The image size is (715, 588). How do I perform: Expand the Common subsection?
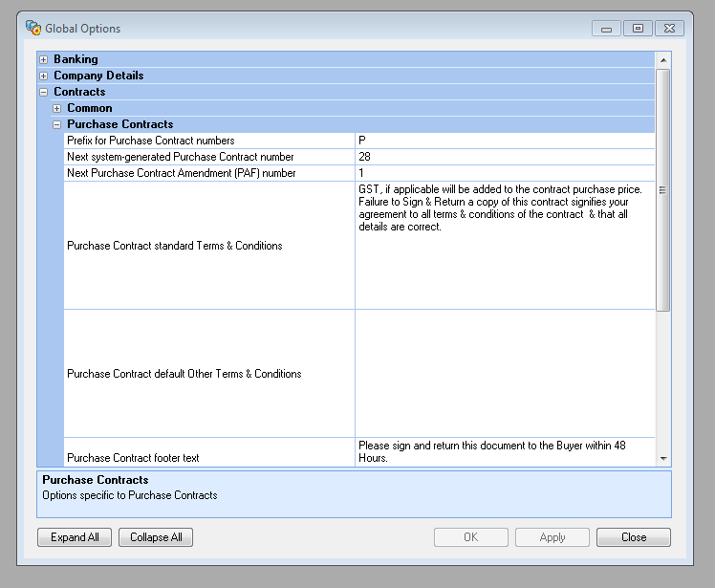click(56, 109)
